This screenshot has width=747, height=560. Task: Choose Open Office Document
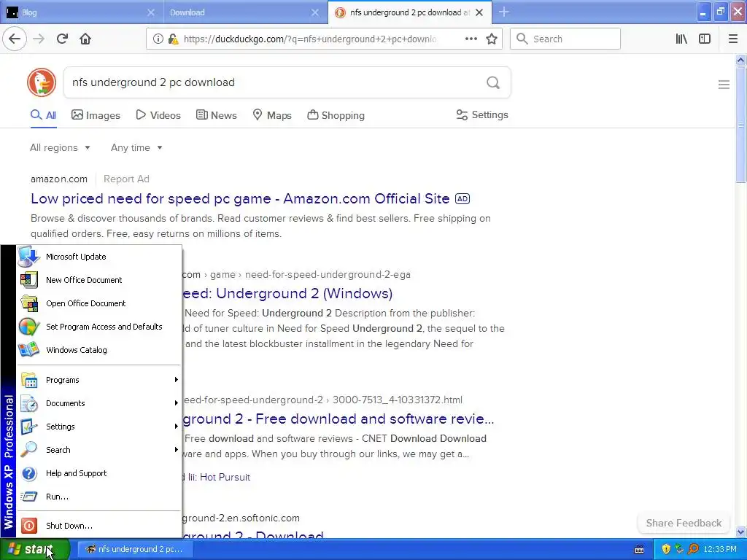[99, 303]
